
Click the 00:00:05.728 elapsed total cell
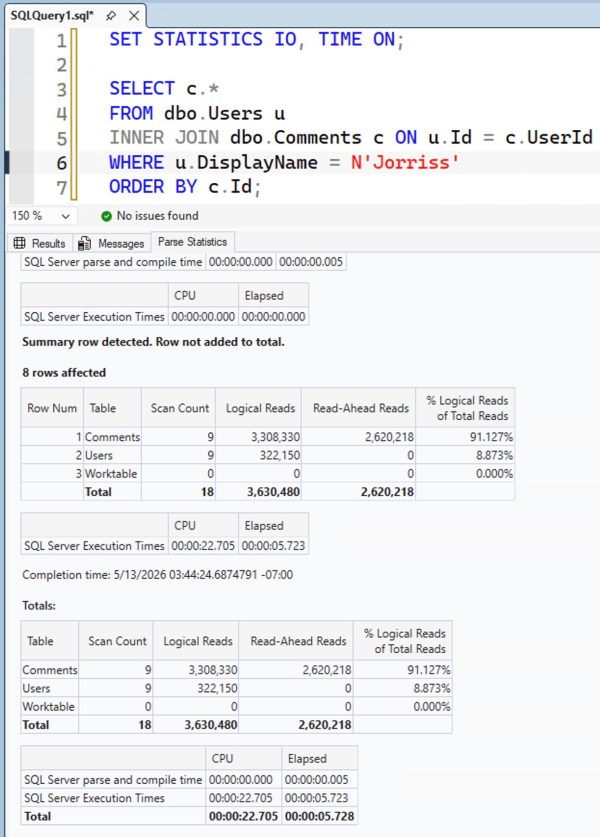click(319, 816)
